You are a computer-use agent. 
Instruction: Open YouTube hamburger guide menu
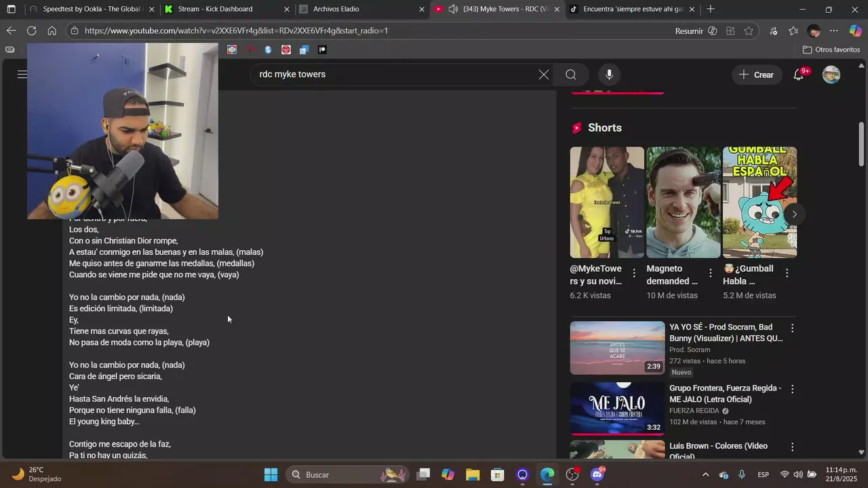tap(22, 75)
